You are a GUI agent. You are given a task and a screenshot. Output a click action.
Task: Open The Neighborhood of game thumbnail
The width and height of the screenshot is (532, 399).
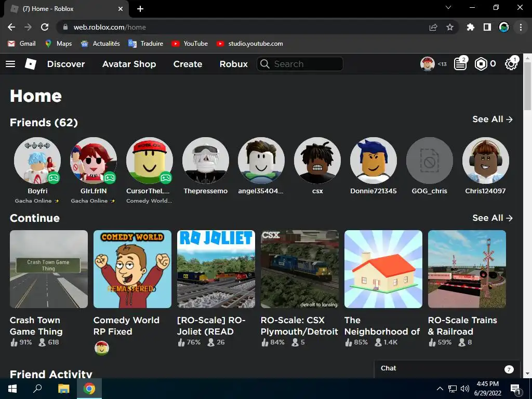(x=383, y=269)
